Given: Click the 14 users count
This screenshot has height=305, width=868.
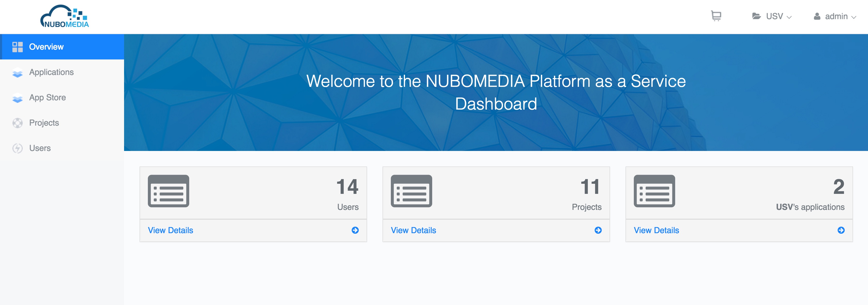Looking at the screenshot, I should click(347, 187).
